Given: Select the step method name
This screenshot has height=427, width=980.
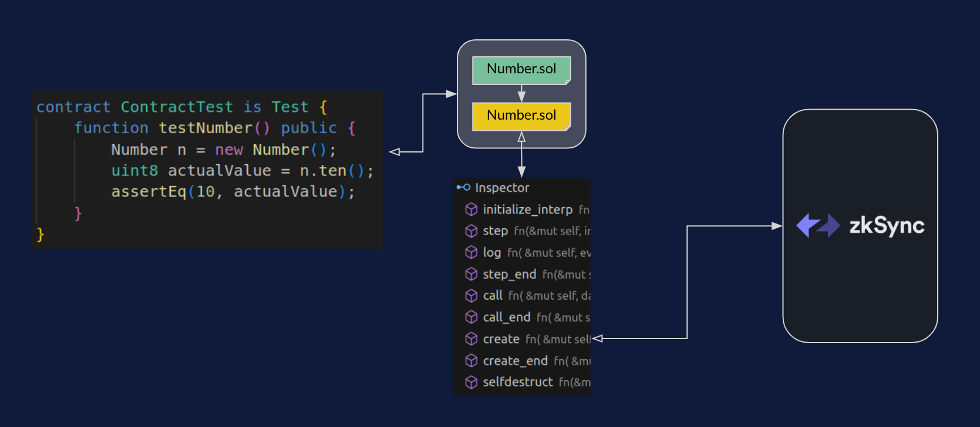Looking at the screenshot, I should 495,231.
